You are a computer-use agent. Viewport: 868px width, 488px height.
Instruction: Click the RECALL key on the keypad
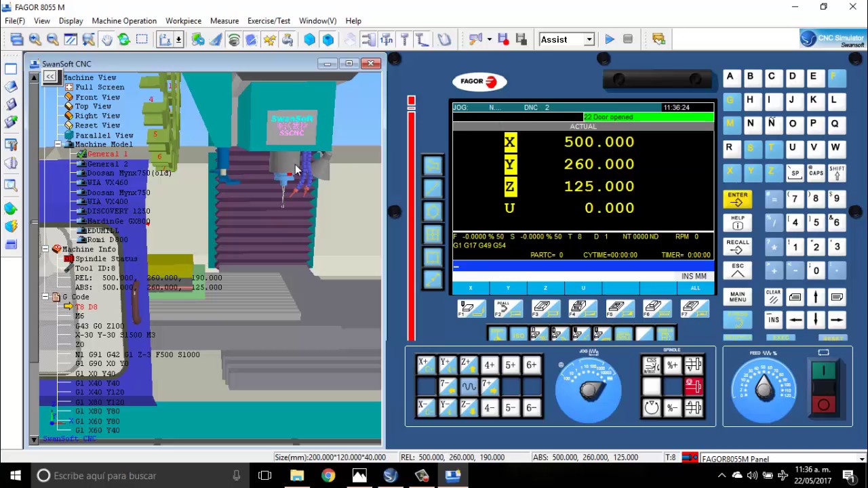(738, 246)
